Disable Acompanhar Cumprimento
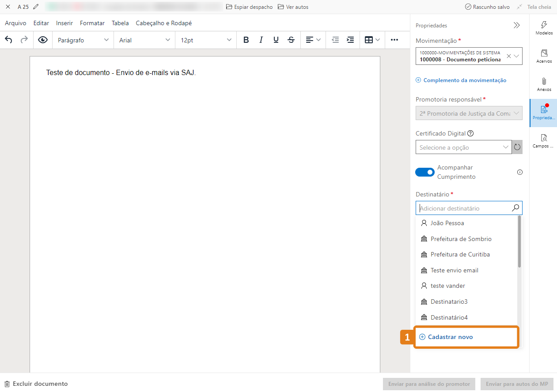557x392 pixels. click(424, 172)
